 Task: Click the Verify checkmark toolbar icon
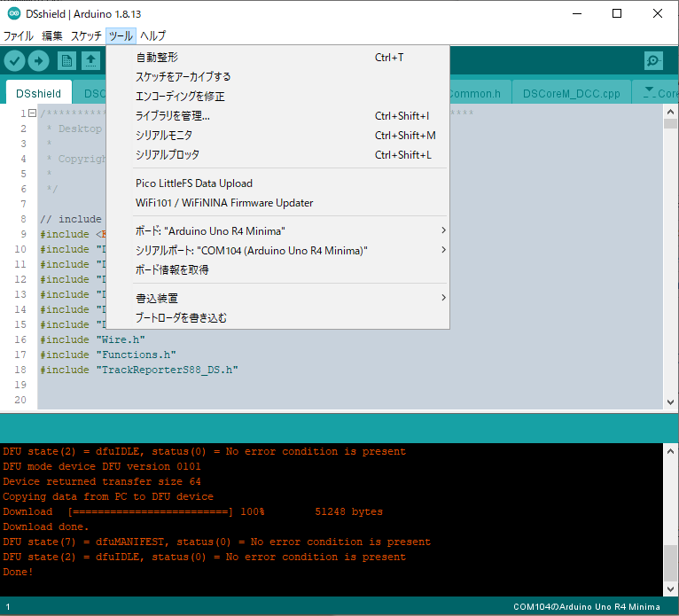click(15, 60)
